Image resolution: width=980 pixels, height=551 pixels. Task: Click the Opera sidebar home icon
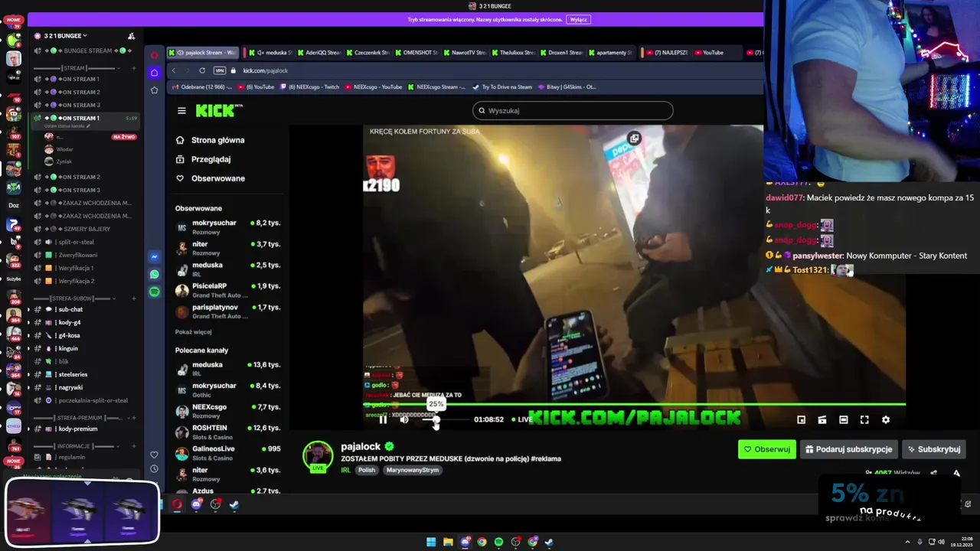click(155, 73)
